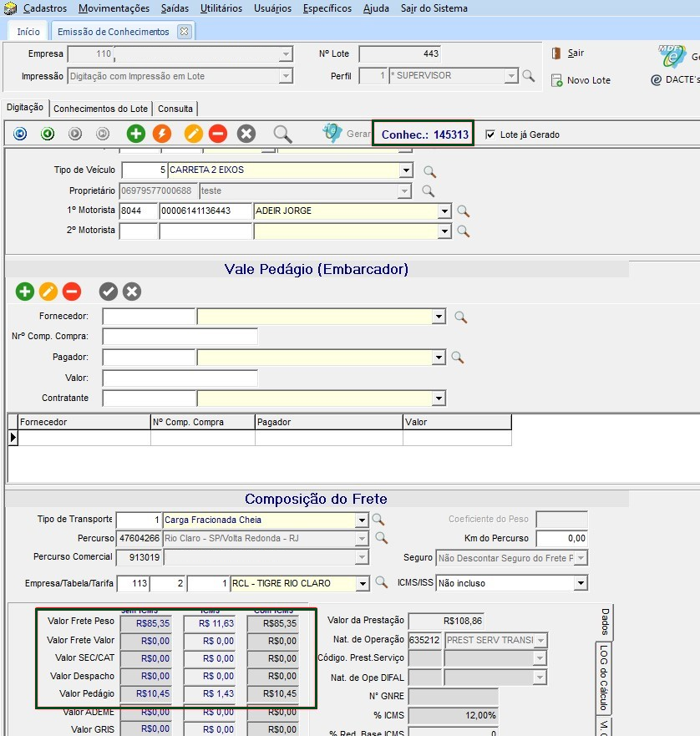Open the Consulta tab

click(175, 109)
